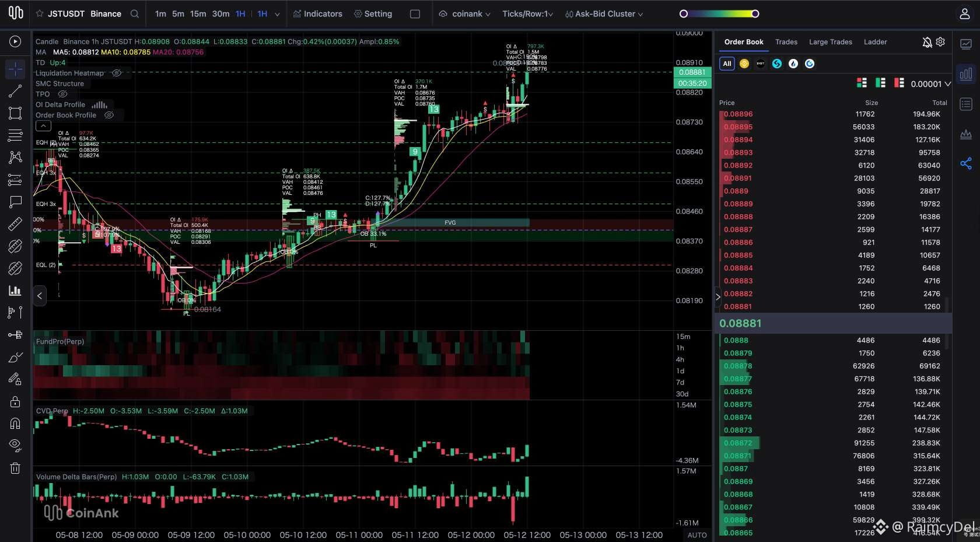Click the AUTO scale button
Viewport: 980px width, 542px height.
[x=697, y=535]
